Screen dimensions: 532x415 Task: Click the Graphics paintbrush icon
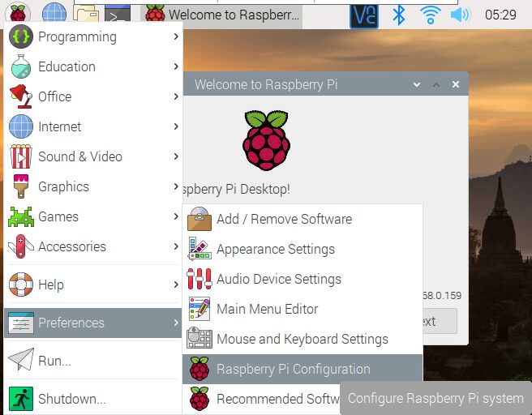coord(21,186)
